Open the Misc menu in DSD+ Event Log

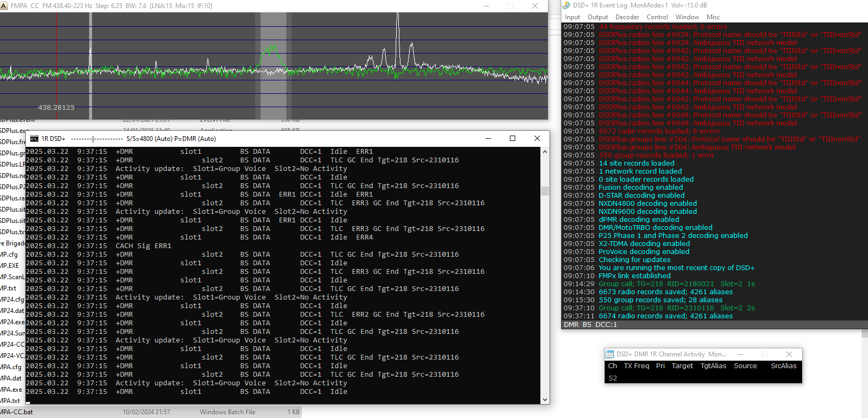click(713, 17)
